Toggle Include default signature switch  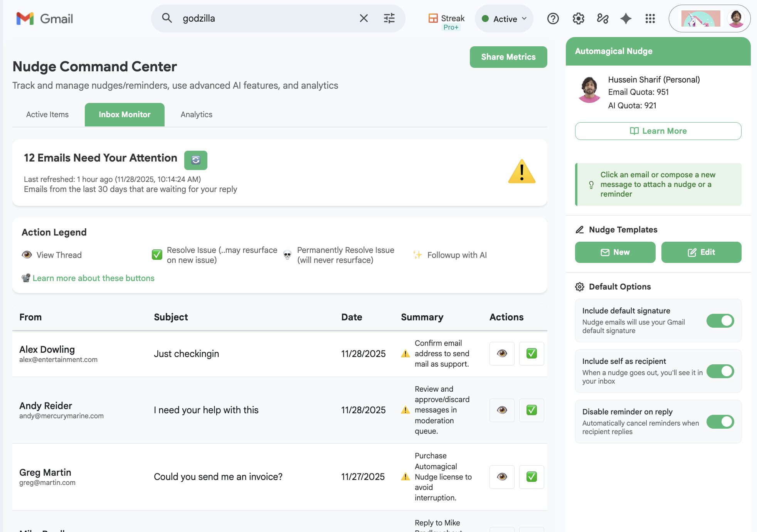720,321
